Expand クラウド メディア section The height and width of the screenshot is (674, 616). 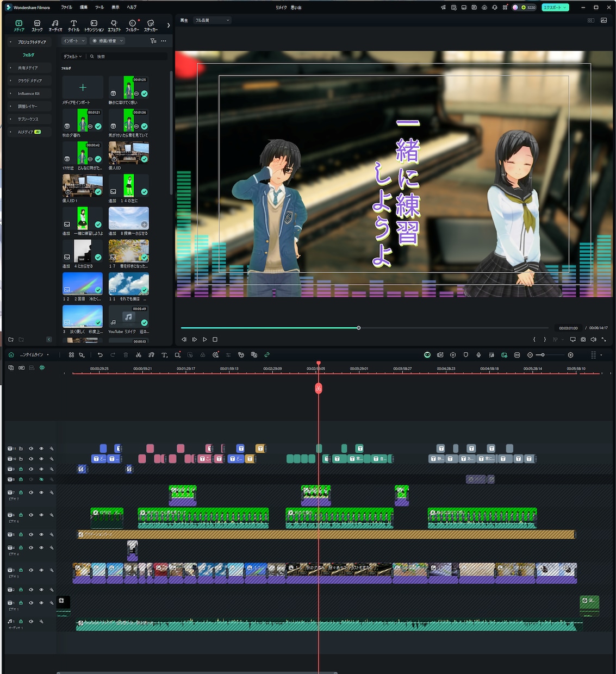(10, 80)
